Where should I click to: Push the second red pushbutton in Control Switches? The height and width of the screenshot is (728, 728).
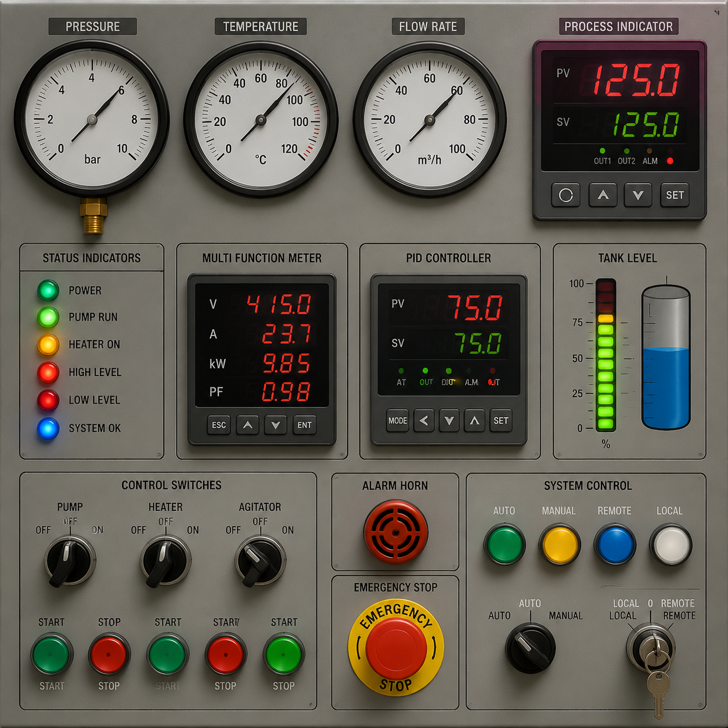point(225,654)
